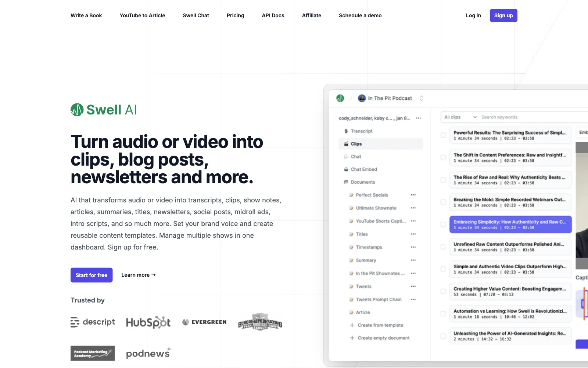Open the Ultimate Shownote document
The height and width of the screenshot is (368, 588).
pyautogui.click(x=376, y=208)
